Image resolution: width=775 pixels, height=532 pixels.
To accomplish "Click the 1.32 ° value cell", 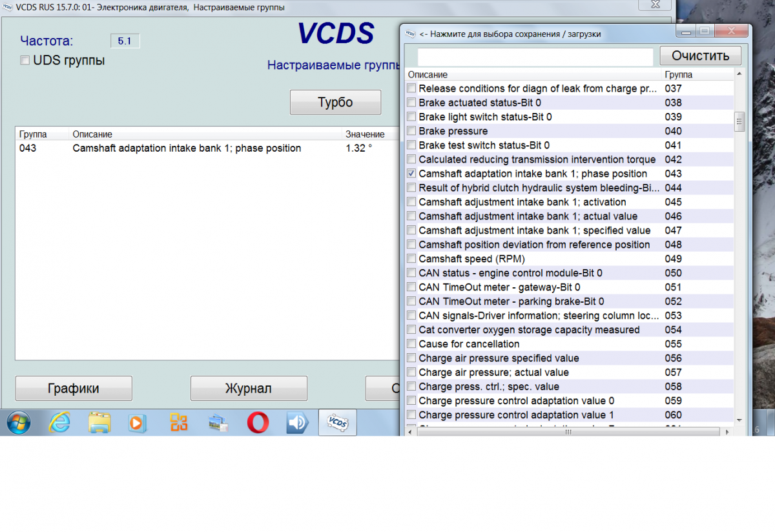I will pyautogui.click(x=358, y=148).
